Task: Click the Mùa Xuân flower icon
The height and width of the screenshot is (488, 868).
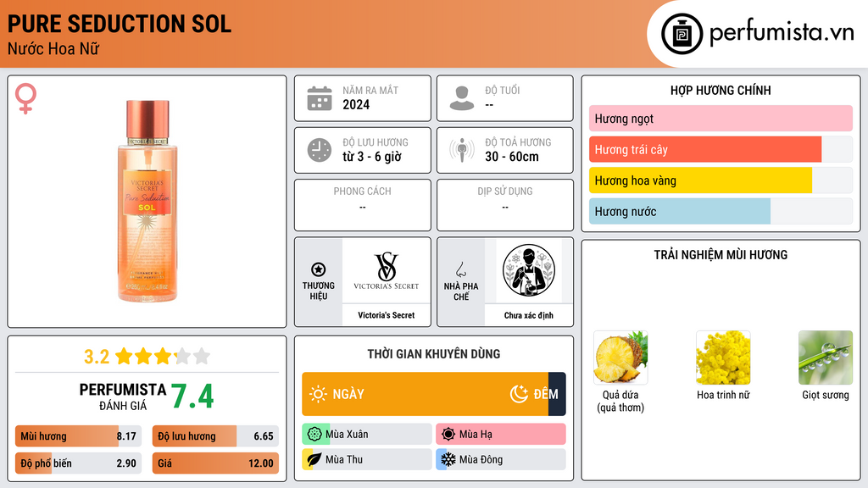Action: click(314, 435)
